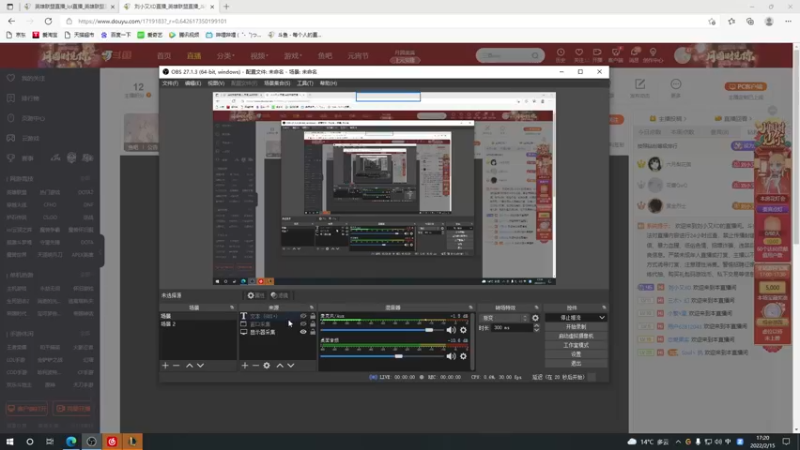The height and width of the screenshot is (450, 800).
Task: Click the Douyu search magnifier icon
Action: pyautogui.click(x=535, y=56)
